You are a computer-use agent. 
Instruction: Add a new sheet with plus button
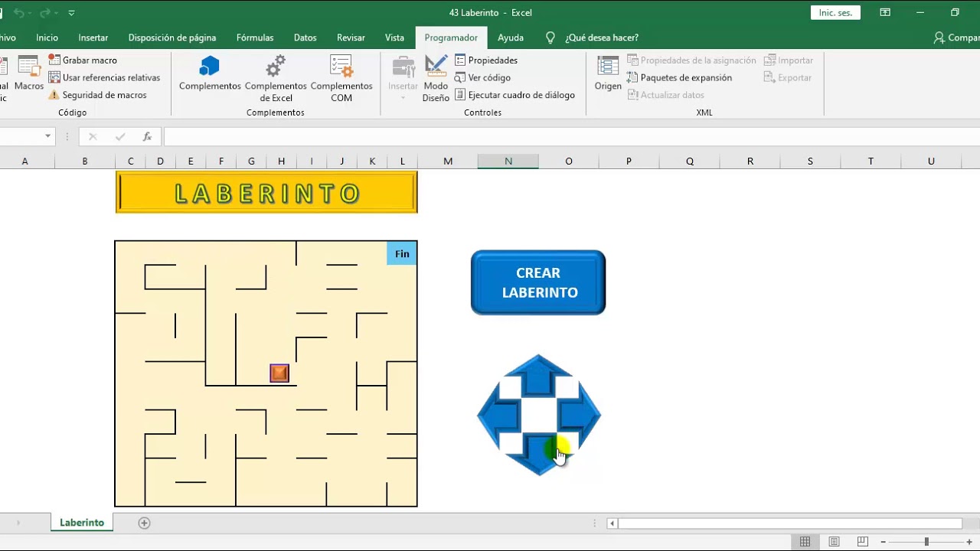144,523
